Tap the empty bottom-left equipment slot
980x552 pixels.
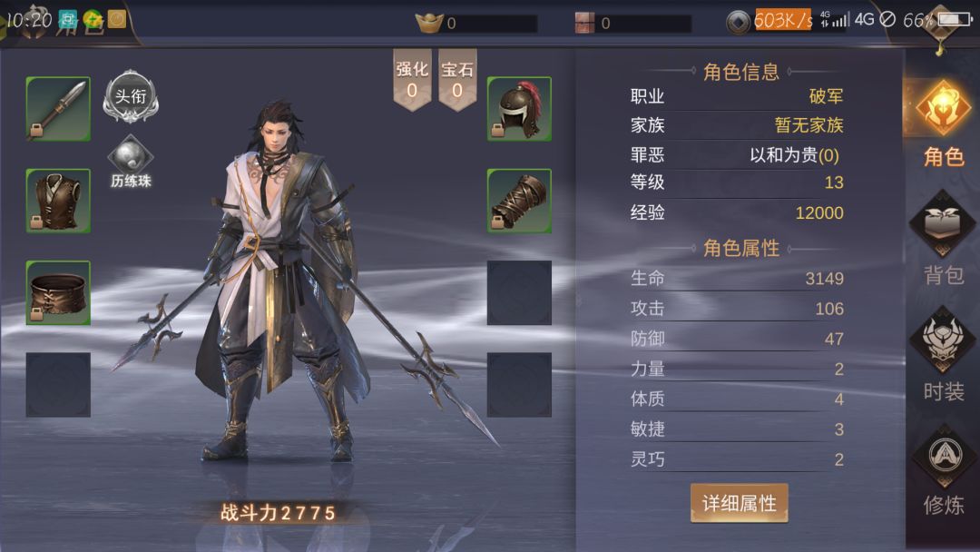coord(58,384)
